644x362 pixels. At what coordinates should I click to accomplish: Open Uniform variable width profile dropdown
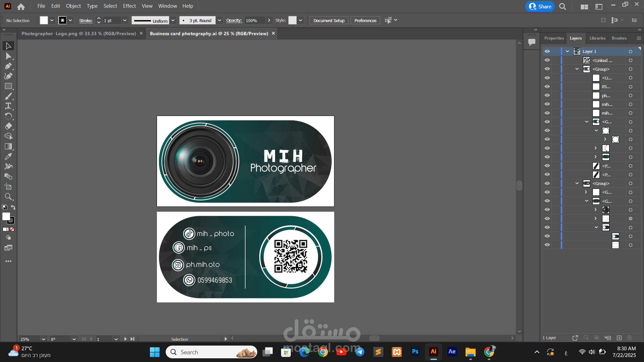coord(173,20)
